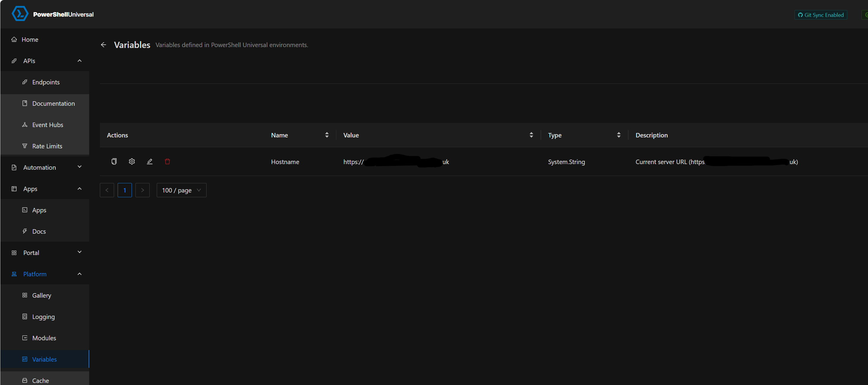
Task: Click the Cache icon in the sidebar
Action: (25, 380)
